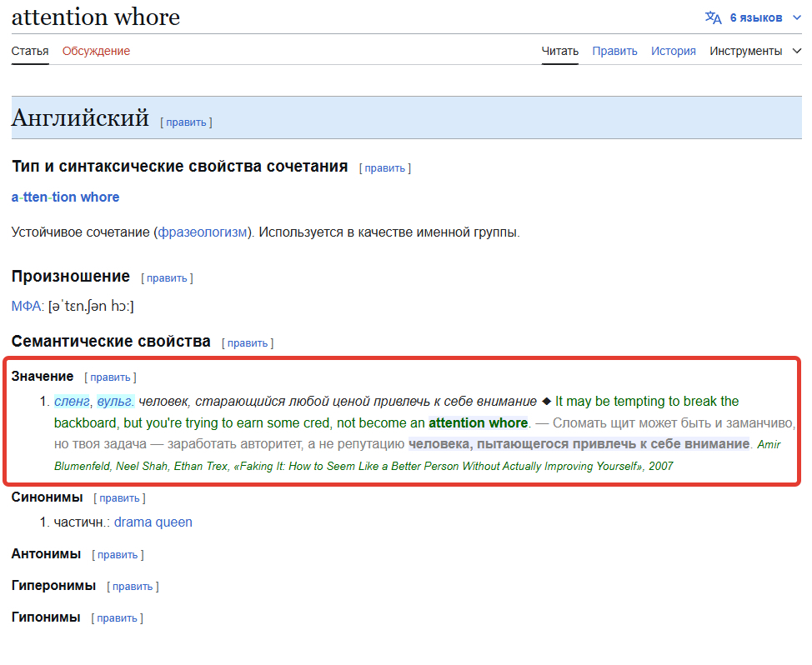Edit the Синонимы section via править
The image size is (812, 665).
coord(119,498)
